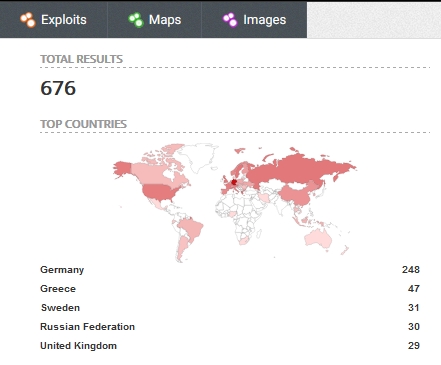Select the Sweden count 31

tap(414, 308)
